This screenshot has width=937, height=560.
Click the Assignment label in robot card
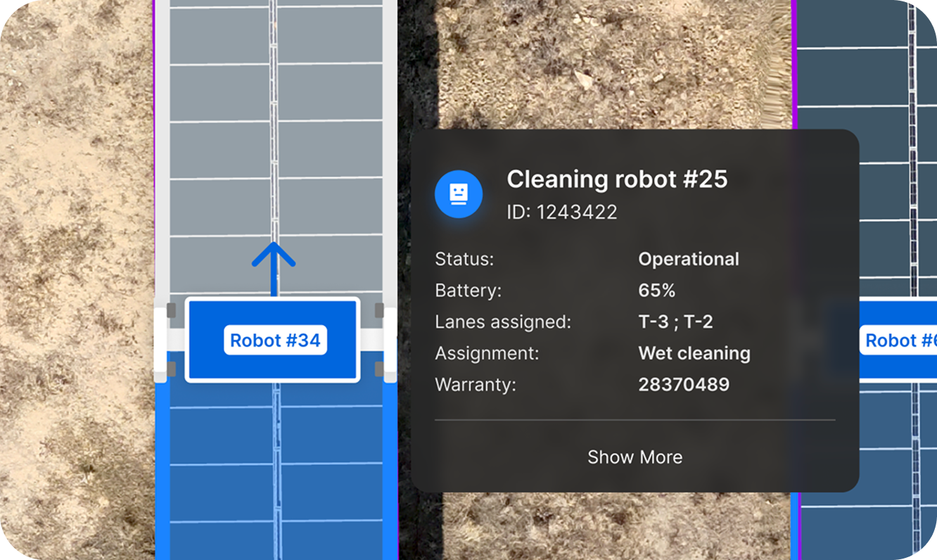(487, 353)
